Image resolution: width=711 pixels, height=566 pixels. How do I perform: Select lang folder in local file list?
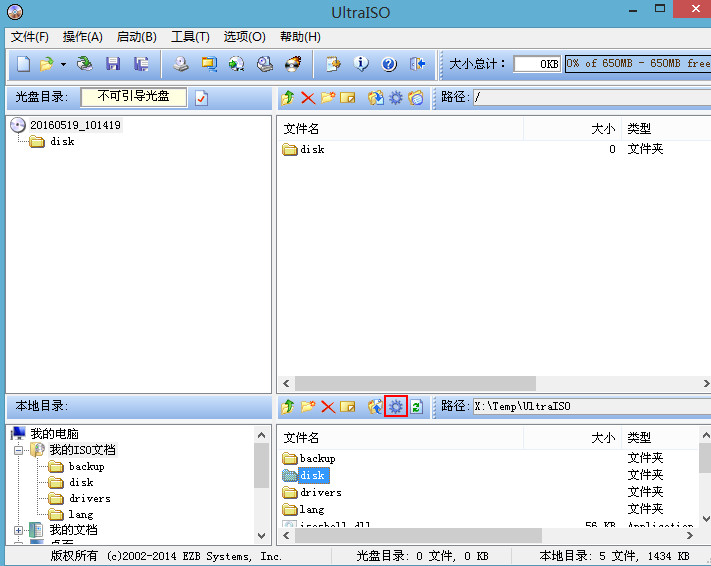[x=312, y=509]
